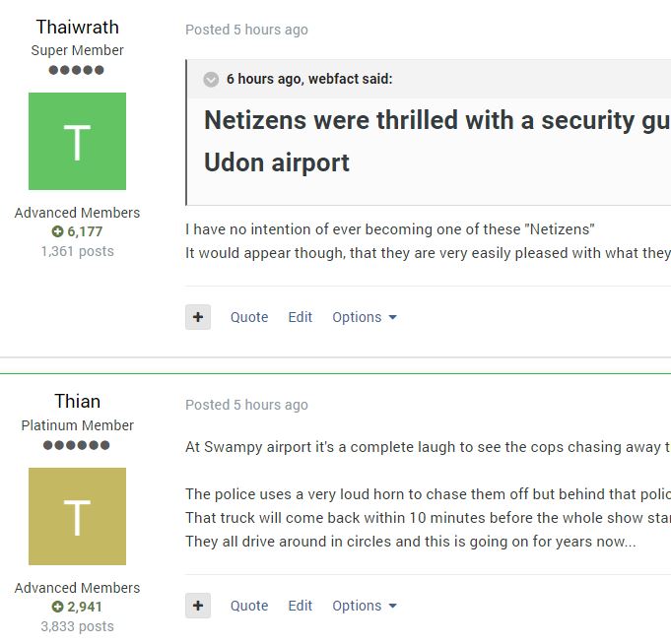Edit Thaiwrath's post
The height and width of the screenshot is (644, 671).
[300, 317]
